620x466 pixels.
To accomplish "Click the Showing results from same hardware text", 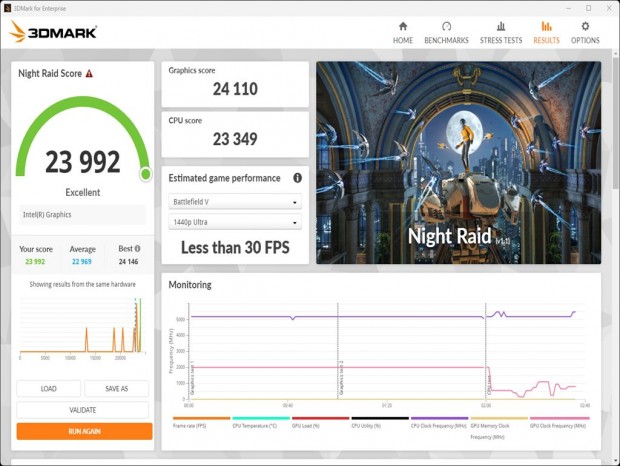I will pyautogui.click(x=83, y=284).
